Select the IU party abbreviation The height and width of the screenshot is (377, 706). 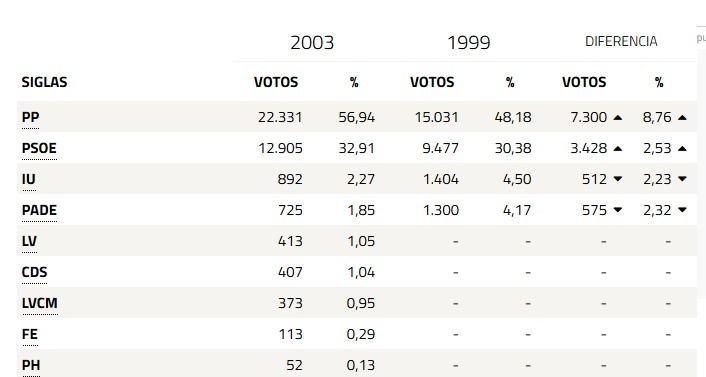[29, 179]
